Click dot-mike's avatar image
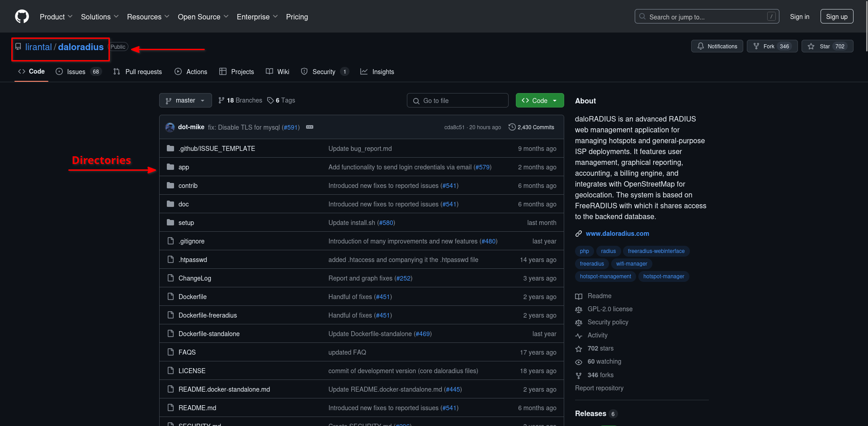Image resolution: width=868 pixels, height=426 pixels. (x=170, y=127)
